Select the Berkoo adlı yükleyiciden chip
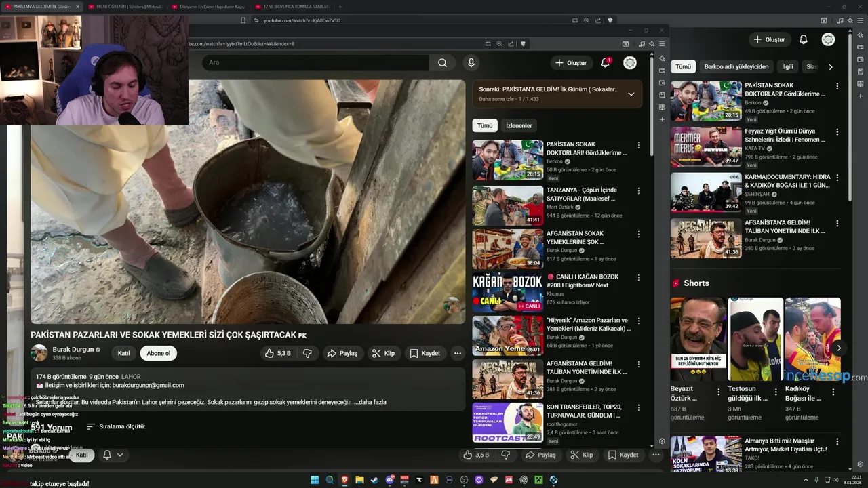This screenshot has width=868, height=488. click(x=736, y=67)
